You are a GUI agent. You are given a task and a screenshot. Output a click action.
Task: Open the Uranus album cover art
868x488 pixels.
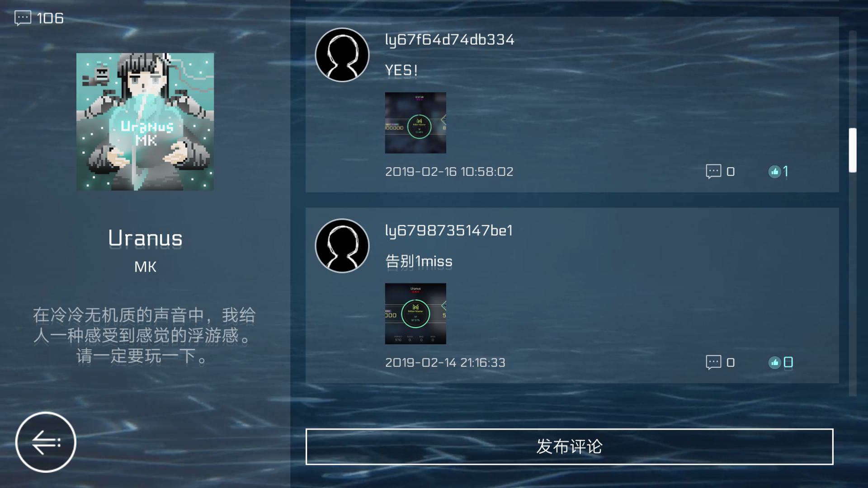click(x=145, y=122)
